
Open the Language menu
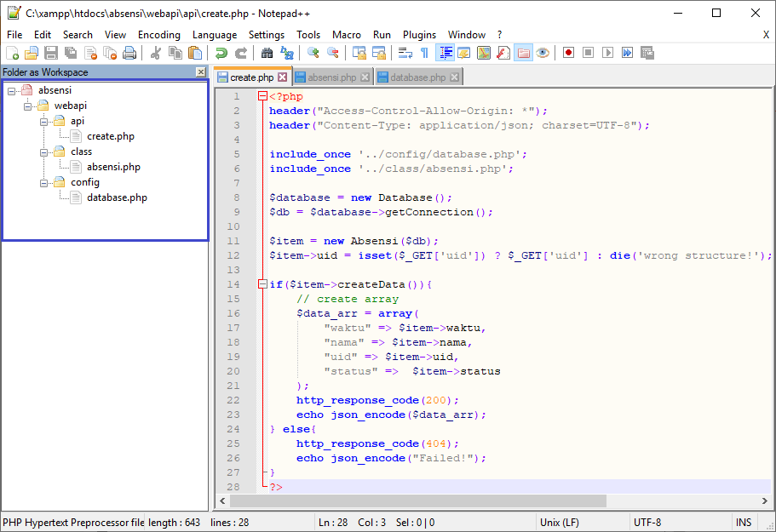click(x=215, y=35)
